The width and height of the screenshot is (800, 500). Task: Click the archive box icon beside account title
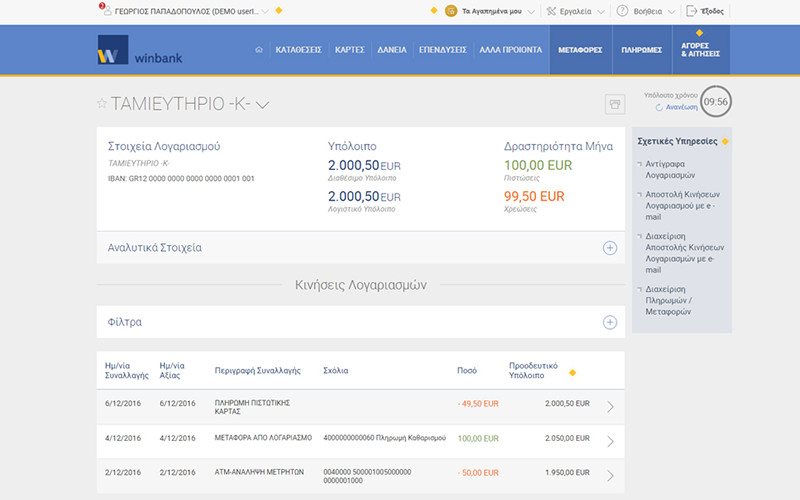[615, 104]
